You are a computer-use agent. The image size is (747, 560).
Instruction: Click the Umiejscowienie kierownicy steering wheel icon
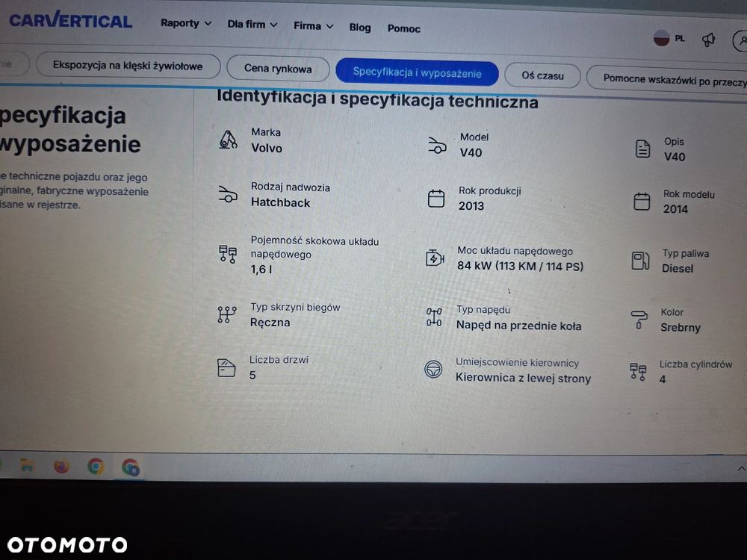coord(433,369)
